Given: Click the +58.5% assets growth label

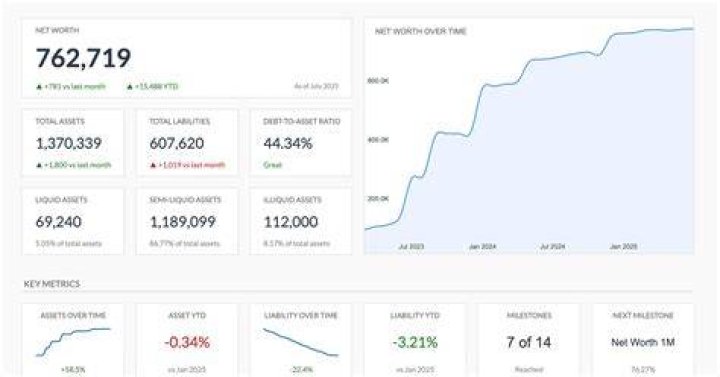Looking at the screenshot, I should 73,369.
